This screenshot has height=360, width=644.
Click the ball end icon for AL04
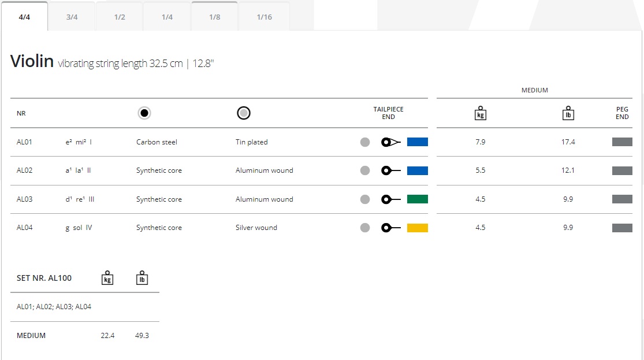(391, 228)
